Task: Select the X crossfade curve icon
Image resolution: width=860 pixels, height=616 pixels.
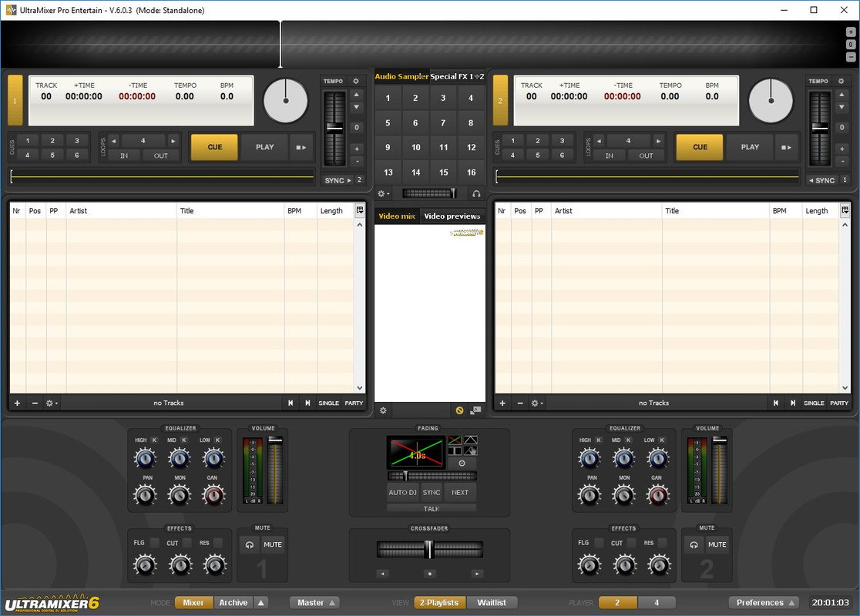Action: (454, 440)
